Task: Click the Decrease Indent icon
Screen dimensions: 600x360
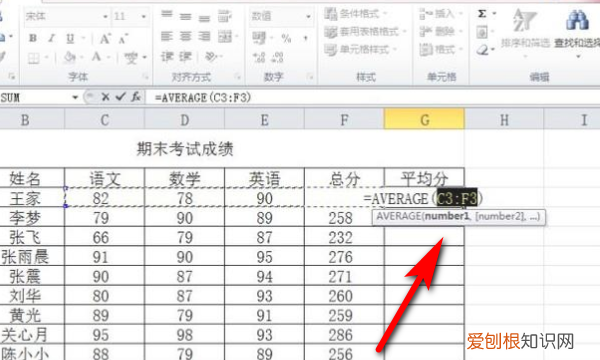Action: [x=167, y=57]
